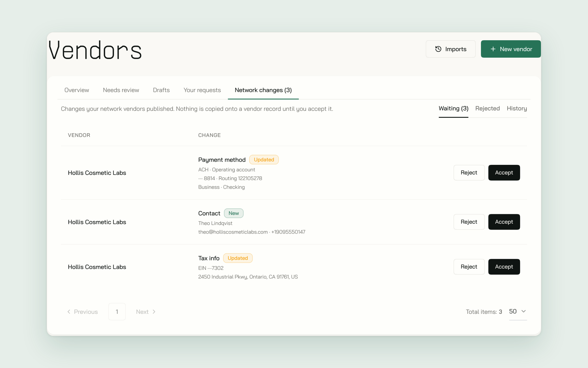Accept the new Contact change

(x=504, y=222)
